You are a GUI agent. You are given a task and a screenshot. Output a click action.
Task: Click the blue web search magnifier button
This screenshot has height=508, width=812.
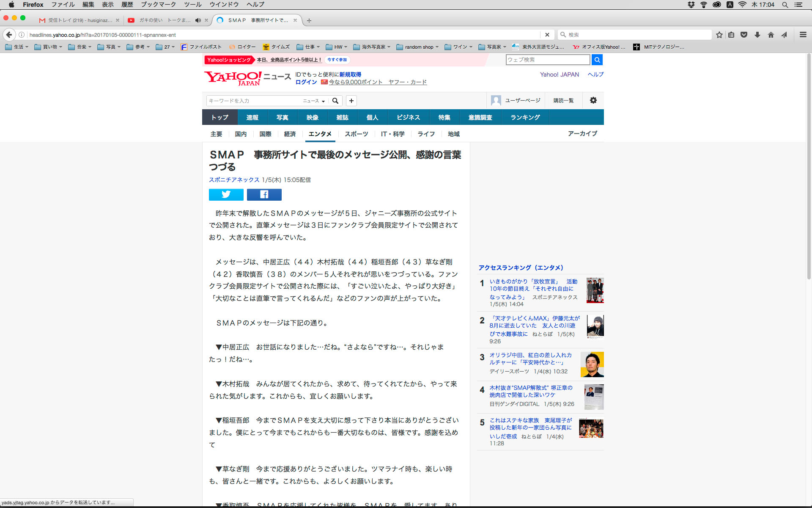[x=597, y=60]
